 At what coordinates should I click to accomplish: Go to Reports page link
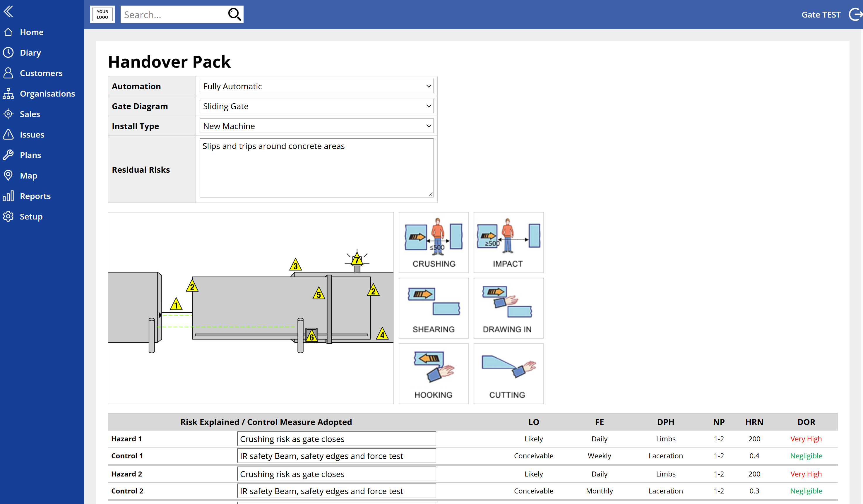(35, 196)
